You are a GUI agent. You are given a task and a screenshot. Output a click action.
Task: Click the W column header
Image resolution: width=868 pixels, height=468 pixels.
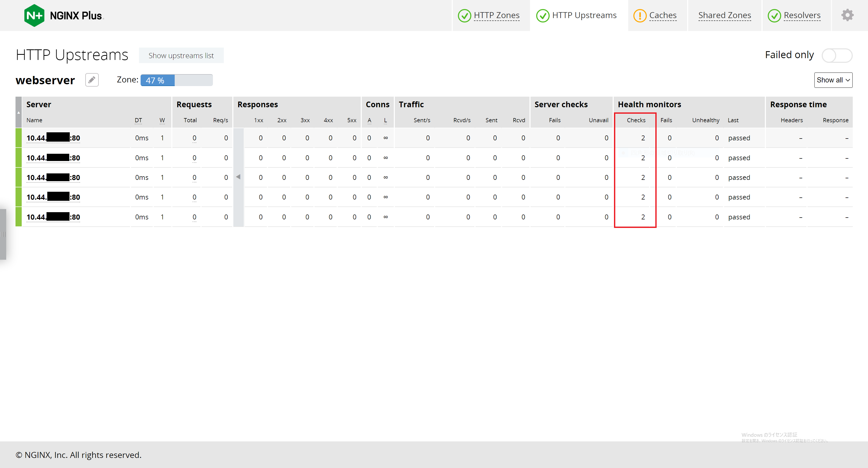click(162, 120)
